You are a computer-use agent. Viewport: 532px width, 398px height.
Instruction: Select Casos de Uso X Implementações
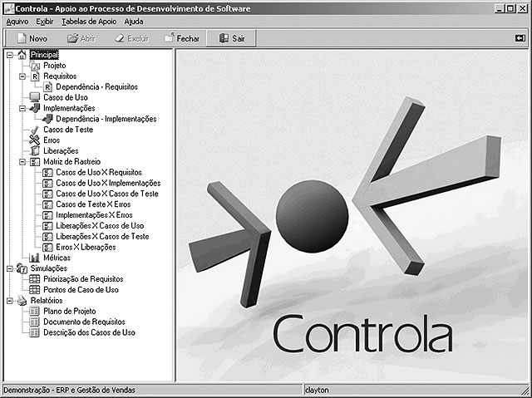(x=108, y=183)
